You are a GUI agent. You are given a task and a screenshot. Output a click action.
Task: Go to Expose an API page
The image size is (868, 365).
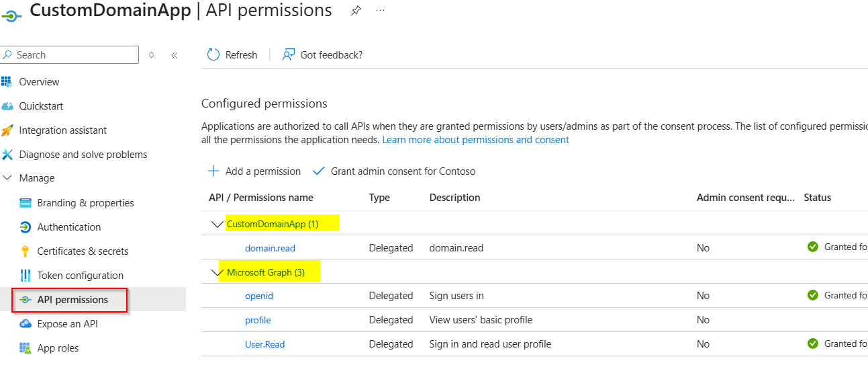pos(67,324)
